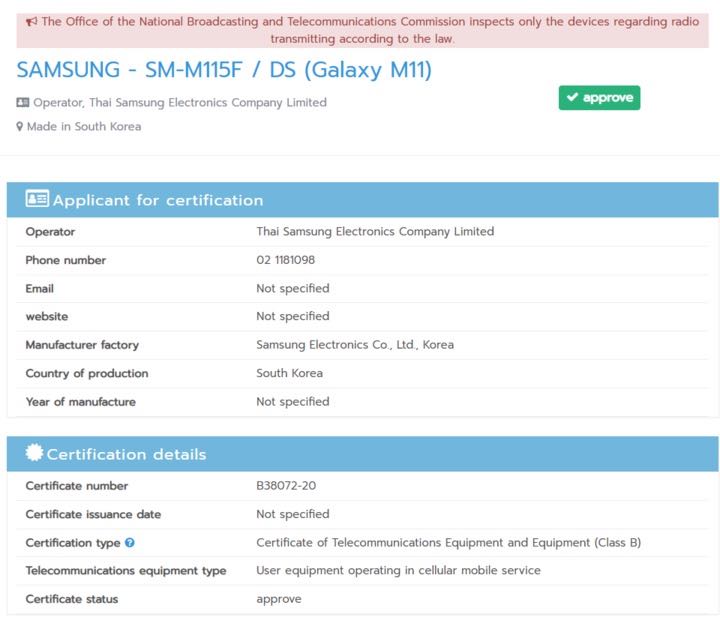
Task: Click the ID card icon in Applicant header
Action: (37, 198)
